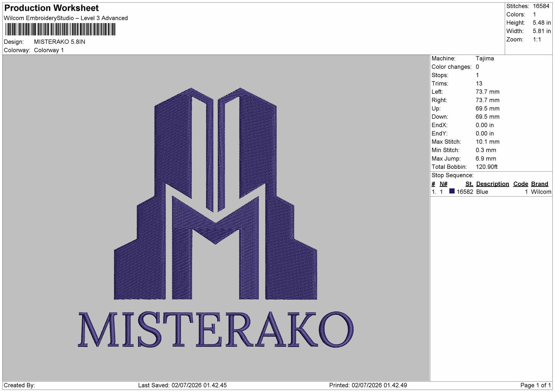The height and width of the screenshot is (392, 555).
Task: Click the N# column header
Action: [x=443, y=184]
